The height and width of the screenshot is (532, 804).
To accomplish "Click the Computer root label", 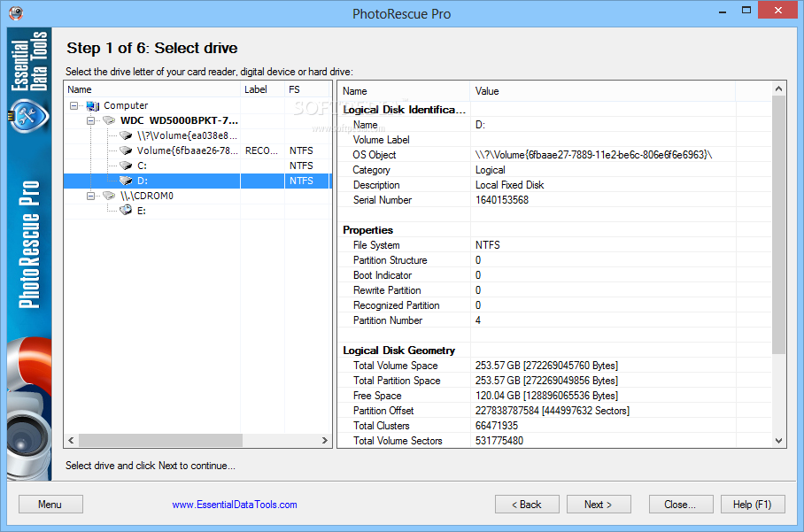I will click(x=126, y=105).
